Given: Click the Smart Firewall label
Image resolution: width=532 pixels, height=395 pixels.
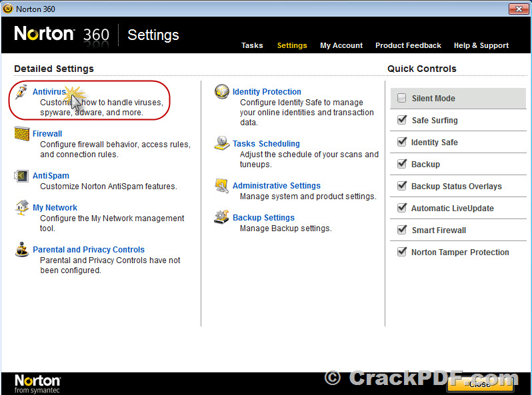Looking at the screenshot, I should coord(439,230).
